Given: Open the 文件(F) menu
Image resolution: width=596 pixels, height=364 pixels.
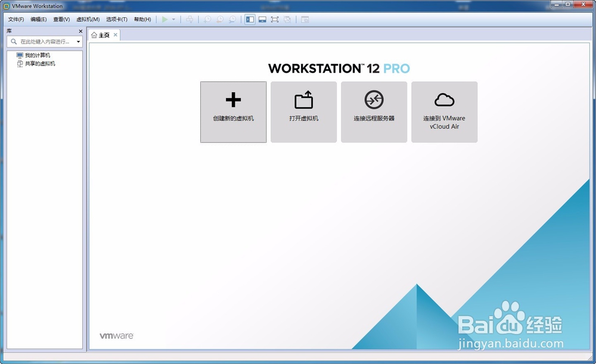Looking at the screenshot, I should pos(16,20).
